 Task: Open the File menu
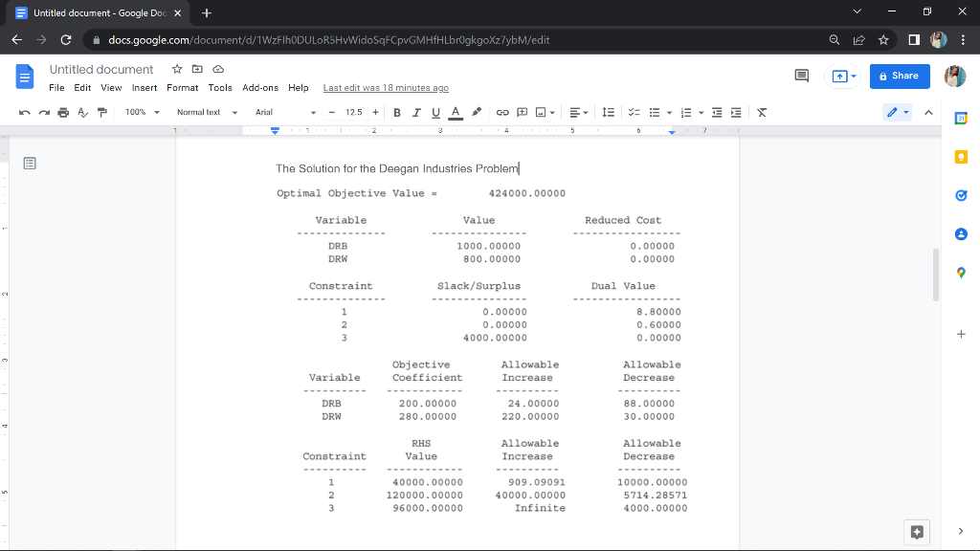click(x=56, y=88)
